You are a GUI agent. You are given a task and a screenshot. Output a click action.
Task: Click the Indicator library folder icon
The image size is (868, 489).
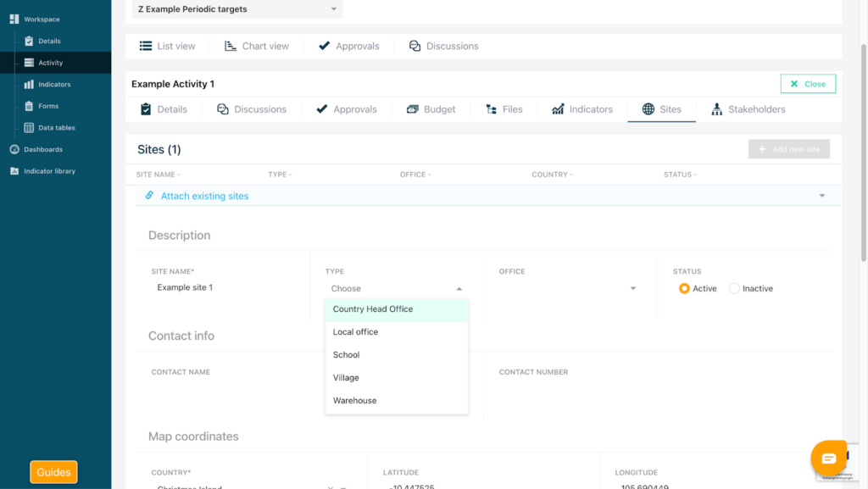14,171
